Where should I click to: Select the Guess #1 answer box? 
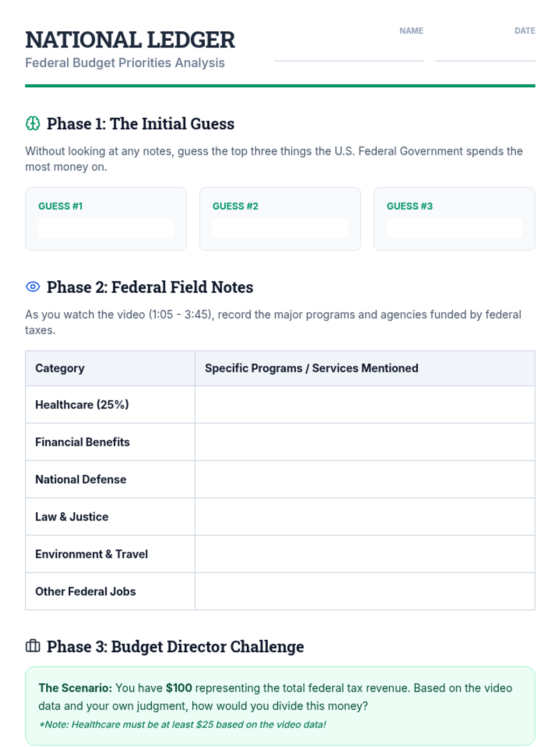tap(106, 228)
